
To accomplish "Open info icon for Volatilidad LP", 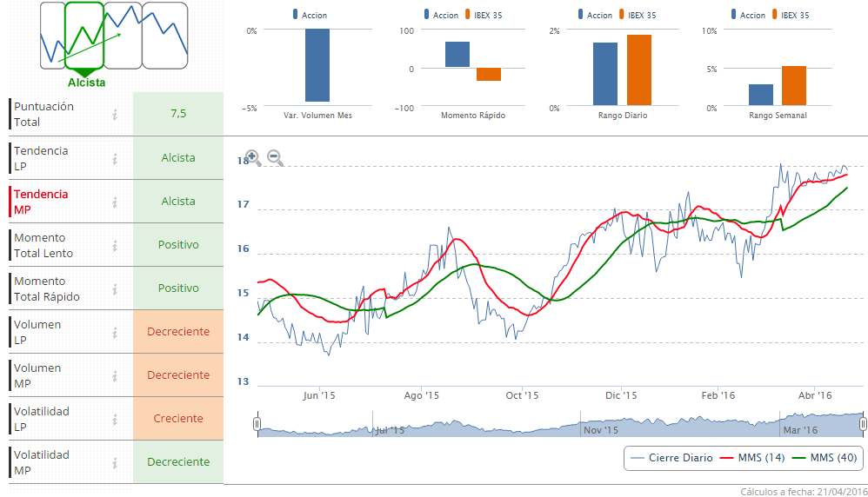I will click(x=115, y=419).
